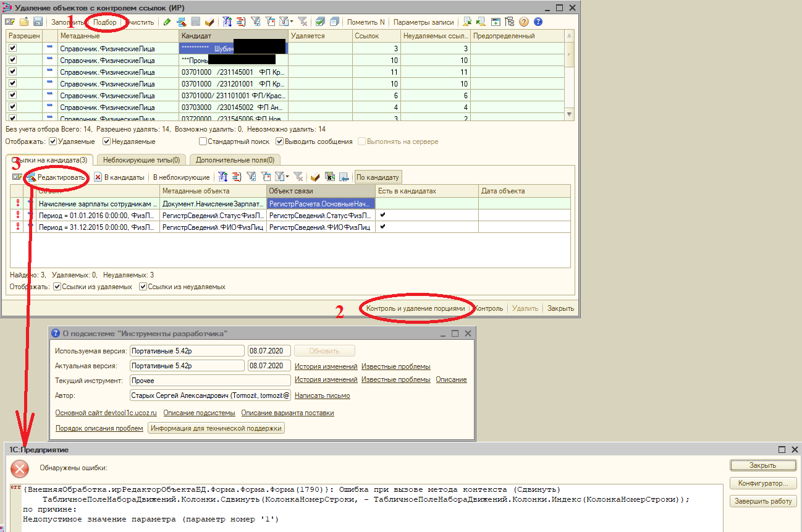Screen dimensions: 802x532
Task: Switch to the Ссылки на кандидата(3) tab
Action: tap(49, 160)
